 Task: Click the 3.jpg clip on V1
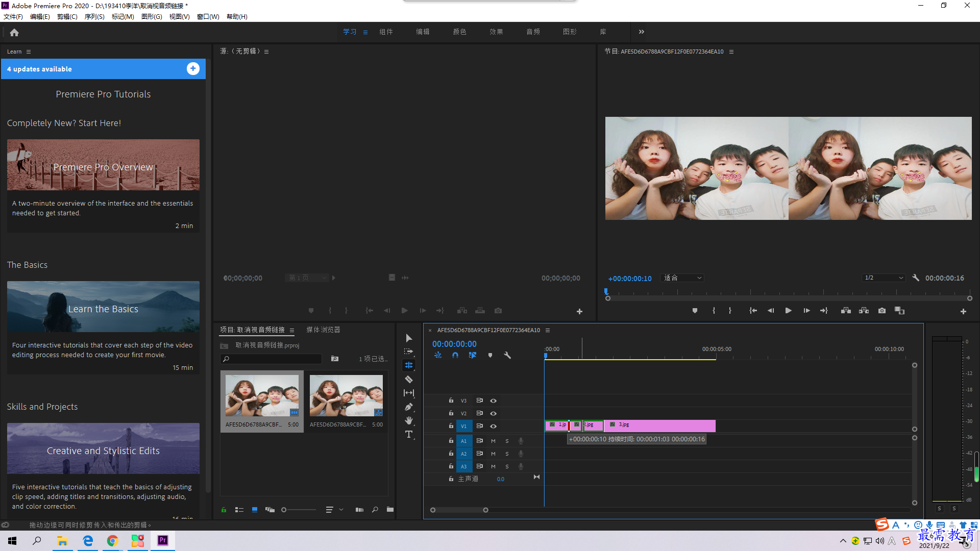tap(659, 426)
